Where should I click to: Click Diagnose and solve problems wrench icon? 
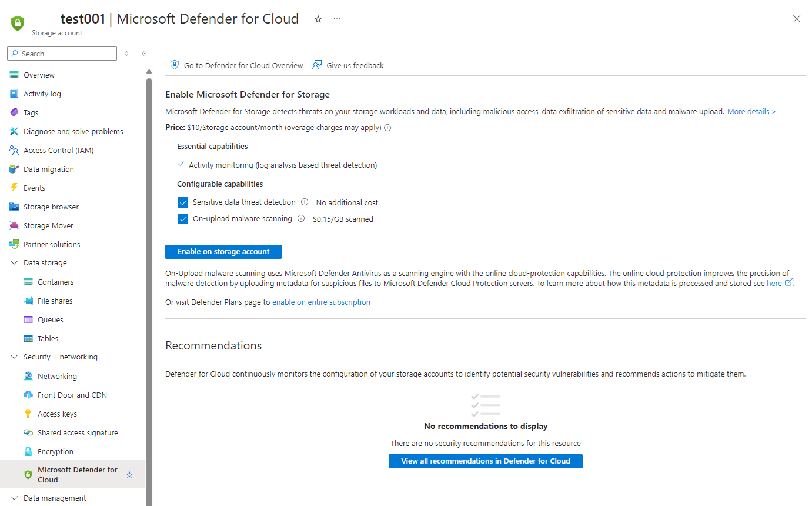point(14,131)
